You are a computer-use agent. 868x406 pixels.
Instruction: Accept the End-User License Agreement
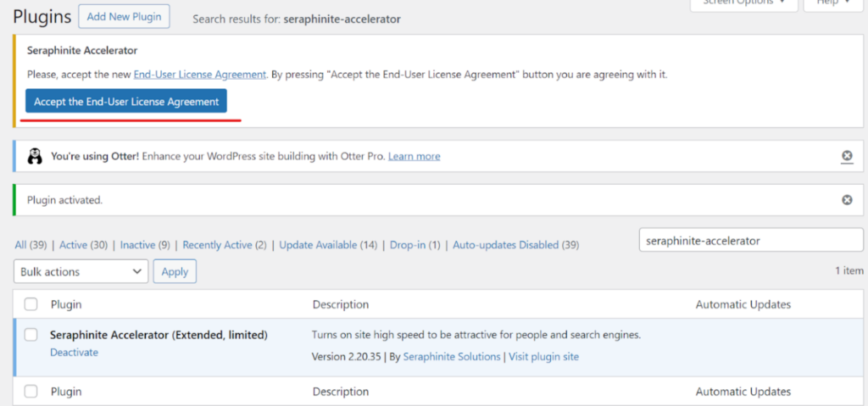(x=126, y=102)
